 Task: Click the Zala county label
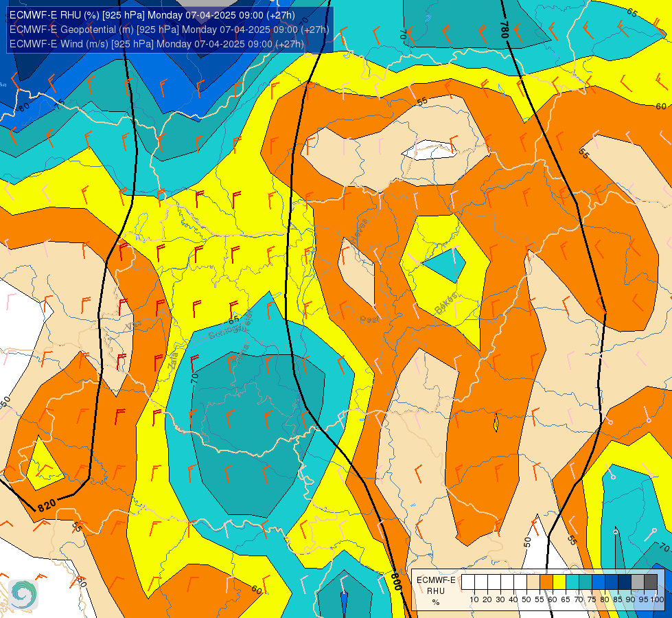click(x=173, y=361)
